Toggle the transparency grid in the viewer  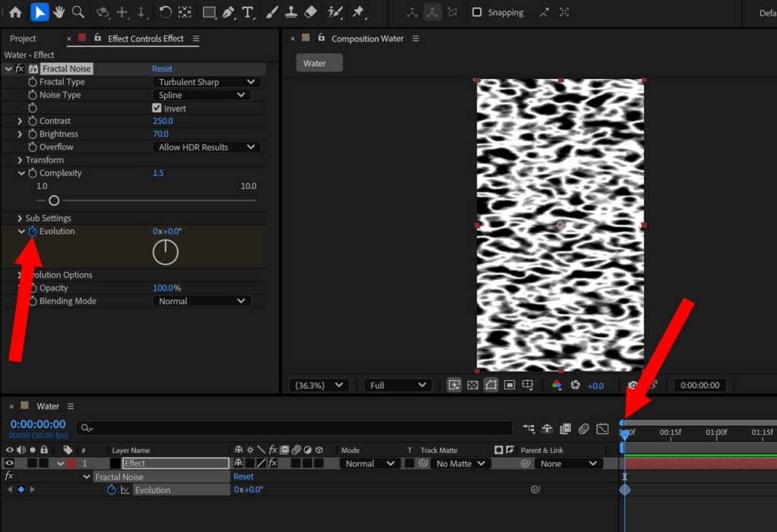[x=473, y=386]
